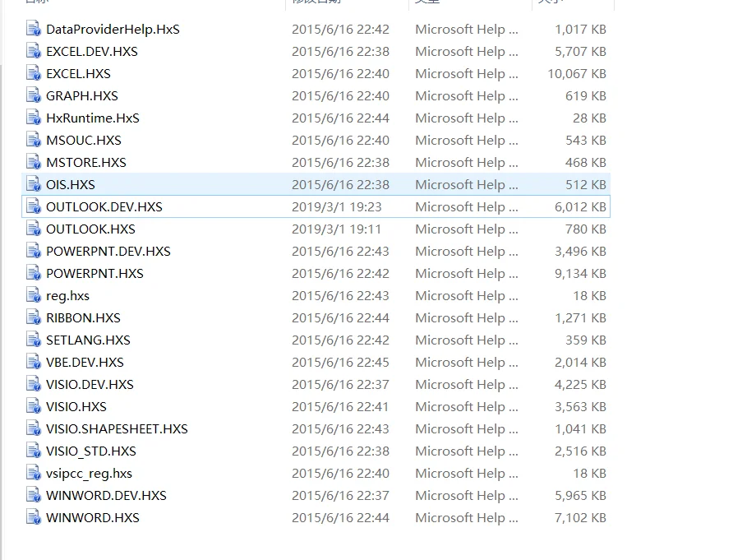Select the icon beside reg.hxs
The image size is (756, 560).
pyautogui.click(x=33, y=295)
